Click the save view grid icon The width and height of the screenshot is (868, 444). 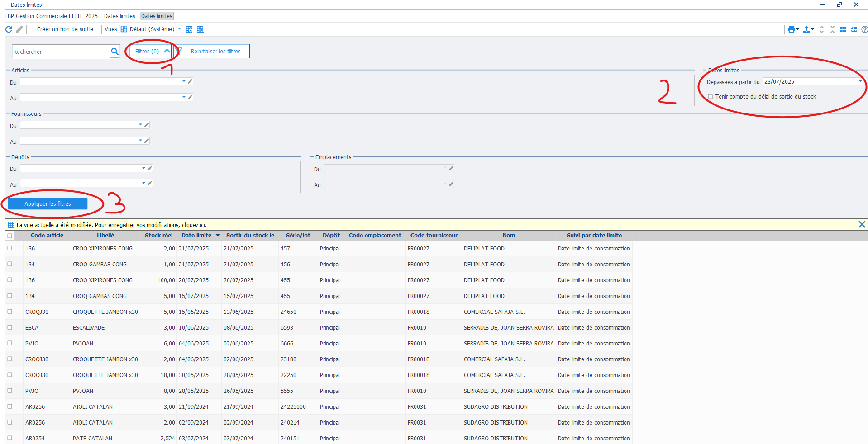(x=200, y=29)
